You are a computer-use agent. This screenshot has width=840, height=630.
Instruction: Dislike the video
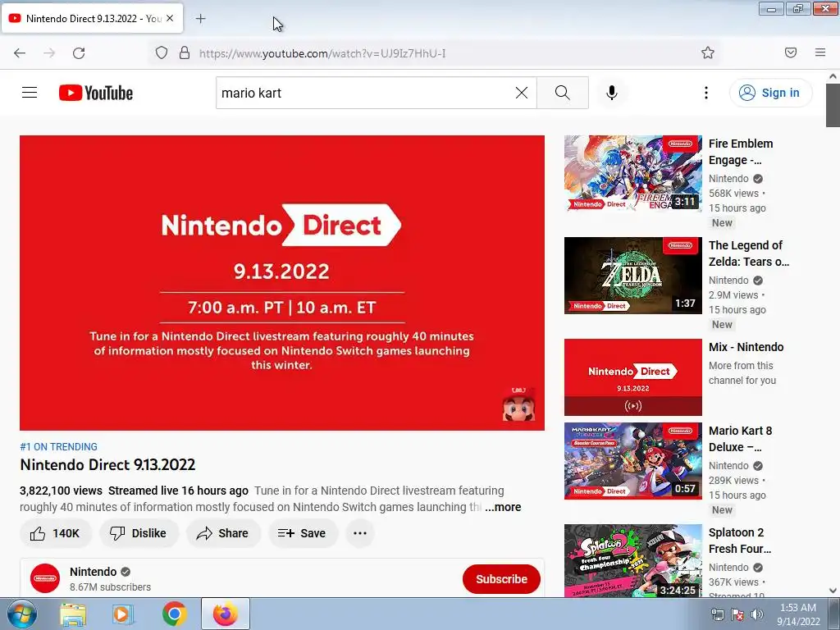pos(139,533)
